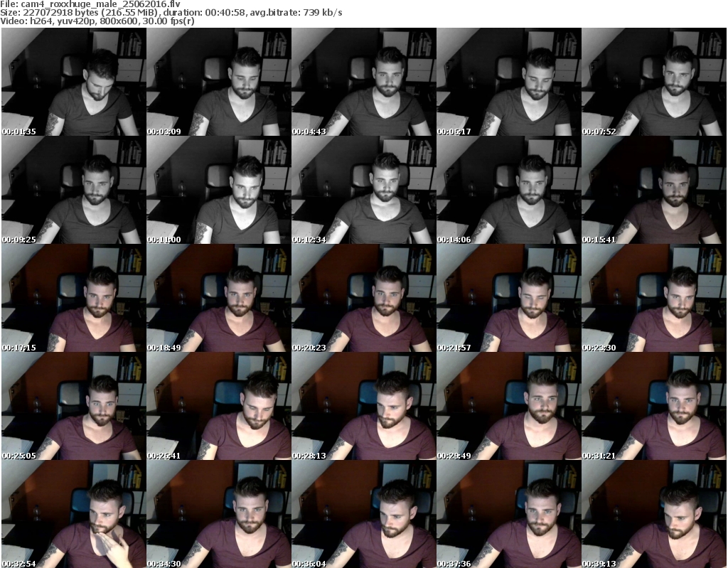Select the thumbnail stamped 00:32:54

pos(74,514)
